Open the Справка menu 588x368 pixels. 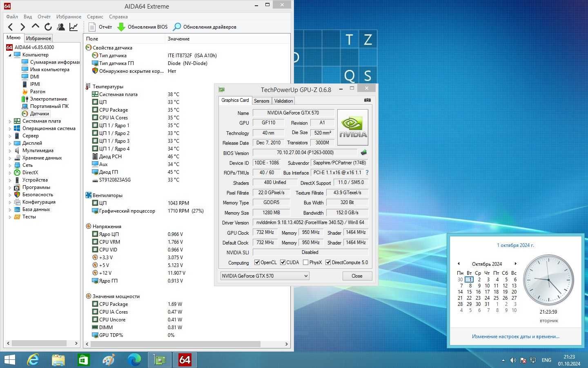click(x=118, y=17)
